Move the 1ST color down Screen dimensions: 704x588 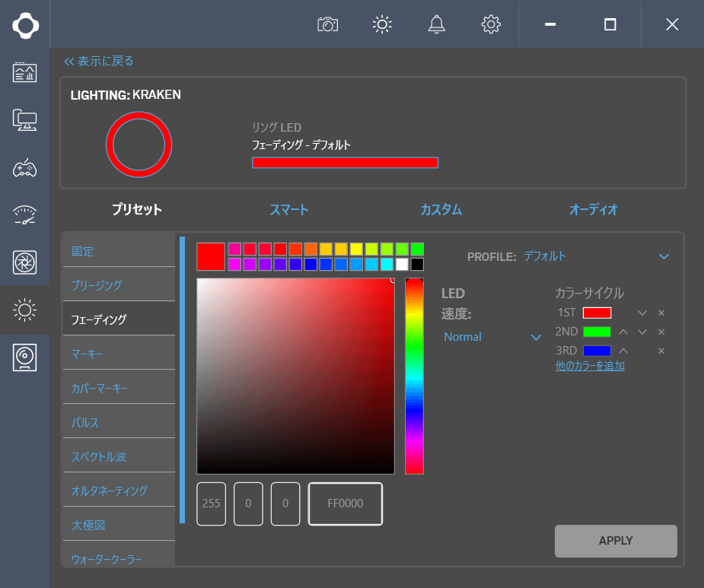(642, 313)
